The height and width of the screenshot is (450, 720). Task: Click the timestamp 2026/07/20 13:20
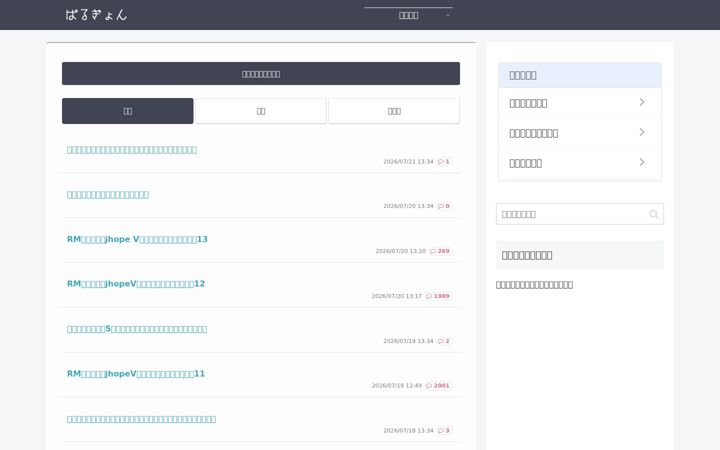pos(400,251)
